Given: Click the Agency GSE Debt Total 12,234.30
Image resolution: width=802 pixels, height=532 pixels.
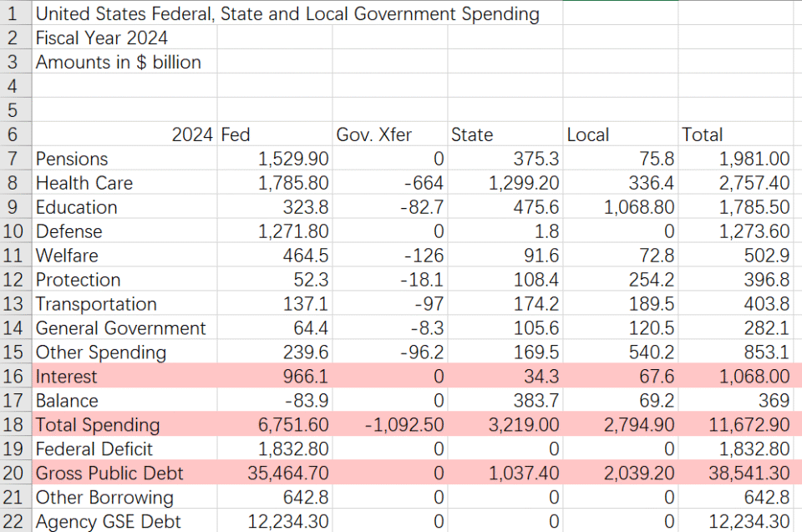Looking at the screenshot, I should [x=736, y=521].
